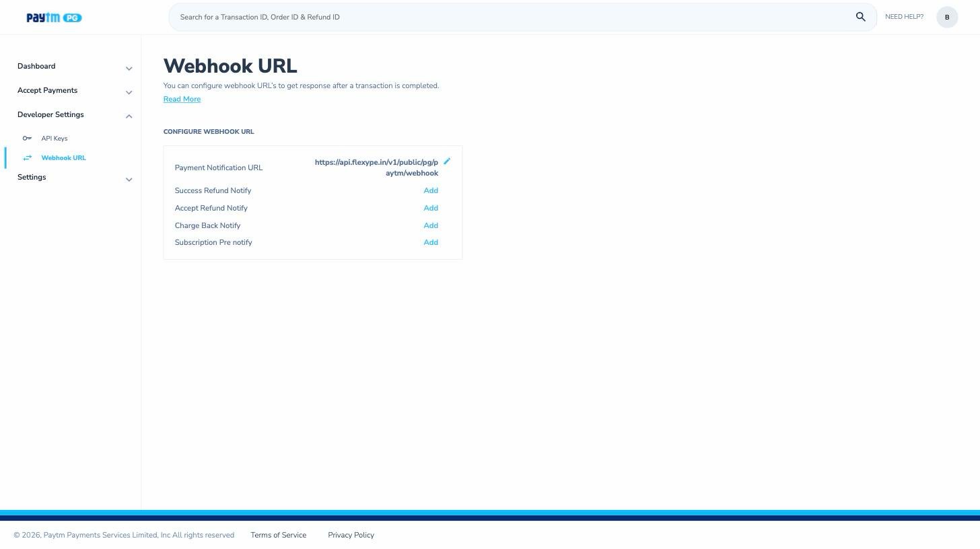The image size is (980, 549).
Task: Click the Subscription Pre notify label
Action: click(213, 242)
